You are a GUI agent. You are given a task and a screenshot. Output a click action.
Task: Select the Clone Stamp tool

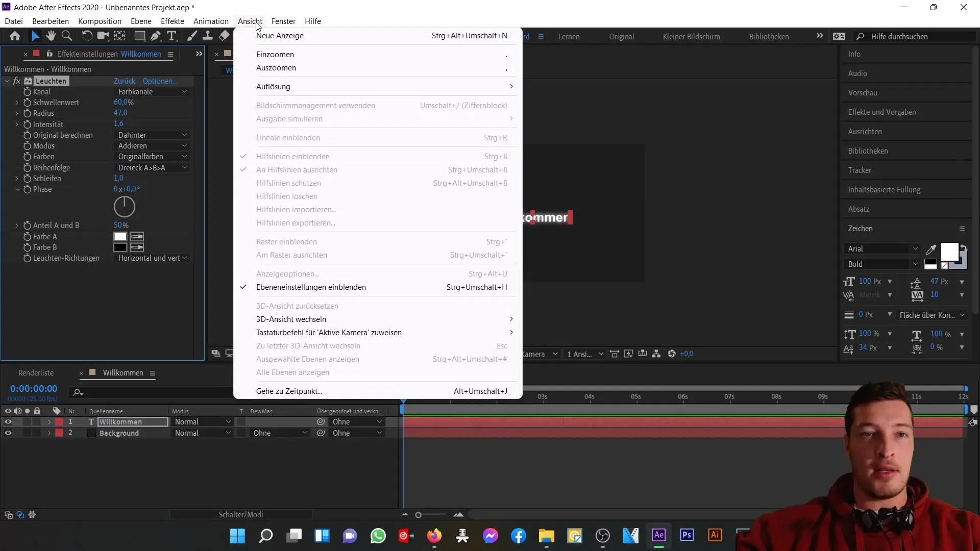(208, 36)
